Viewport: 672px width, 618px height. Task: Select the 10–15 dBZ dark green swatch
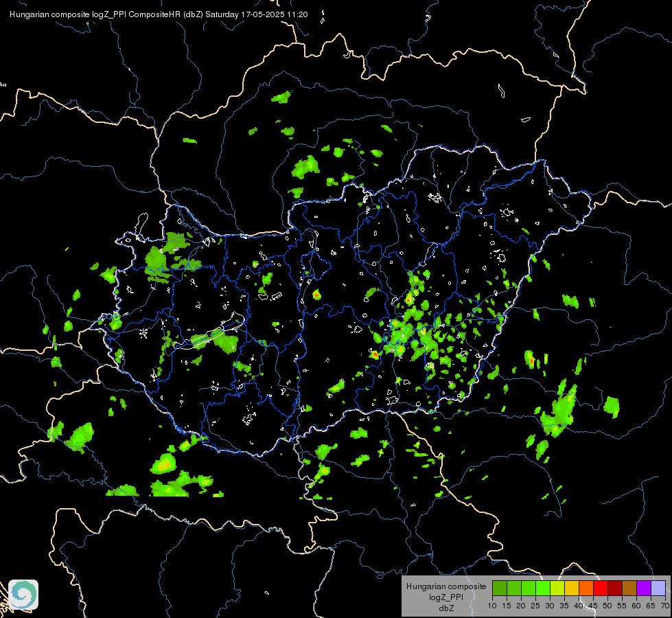pyautogui.click(x=500, y=588)
